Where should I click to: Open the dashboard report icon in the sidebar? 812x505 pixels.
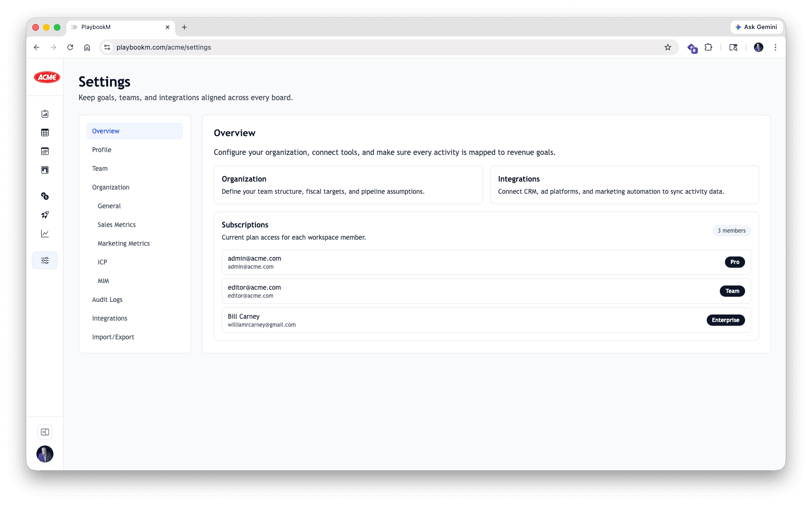(x=44, y=113)
